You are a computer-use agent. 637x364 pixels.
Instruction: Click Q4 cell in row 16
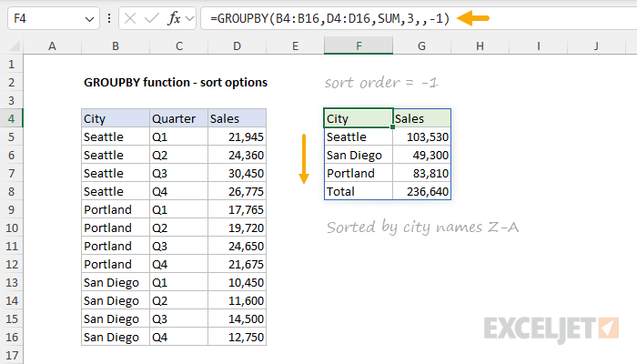pyautogui.click(x=178, y=338)
